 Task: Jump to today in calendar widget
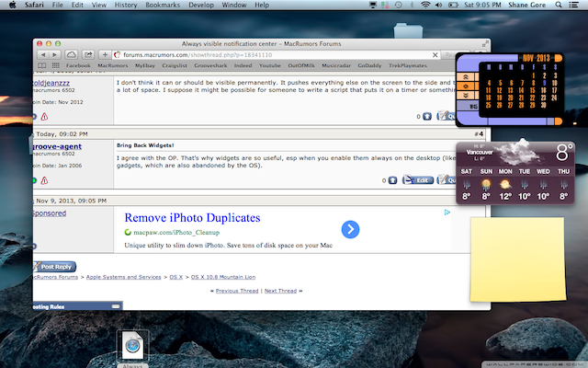(466, 86)
